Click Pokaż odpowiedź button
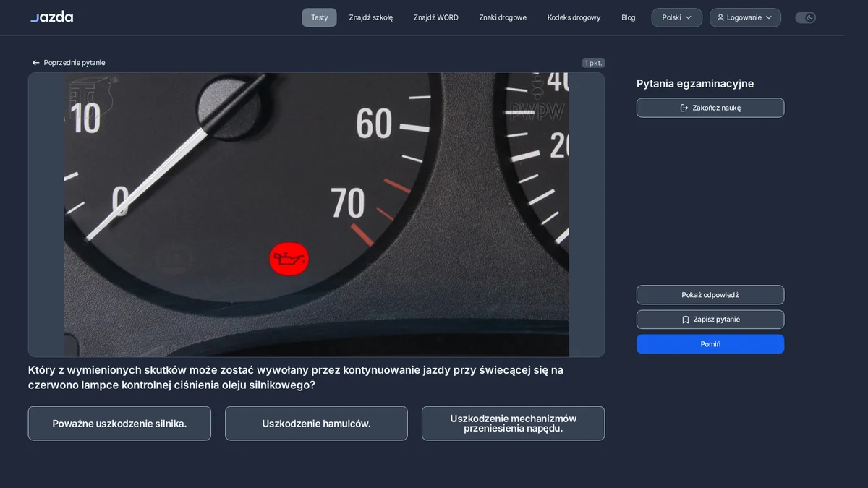Viewport: 868px width, 488px height. pos(710,295)
